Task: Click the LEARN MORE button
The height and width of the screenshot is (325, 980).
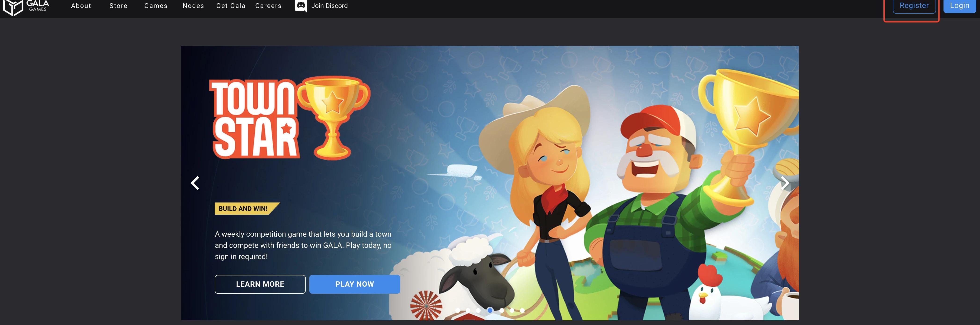Action: [260, 284]
